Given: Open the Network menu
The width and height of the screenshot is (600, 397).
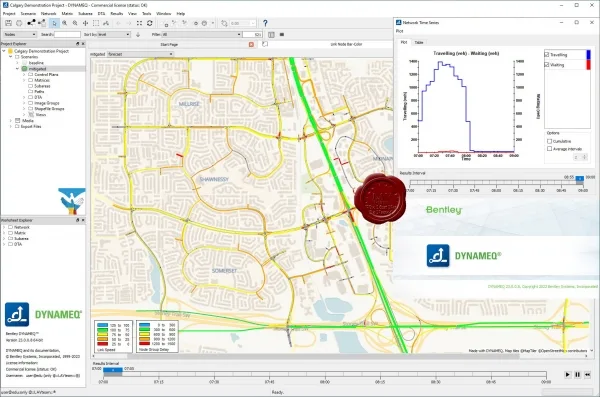Looking at the screenshot, I should tap(49, 13).
